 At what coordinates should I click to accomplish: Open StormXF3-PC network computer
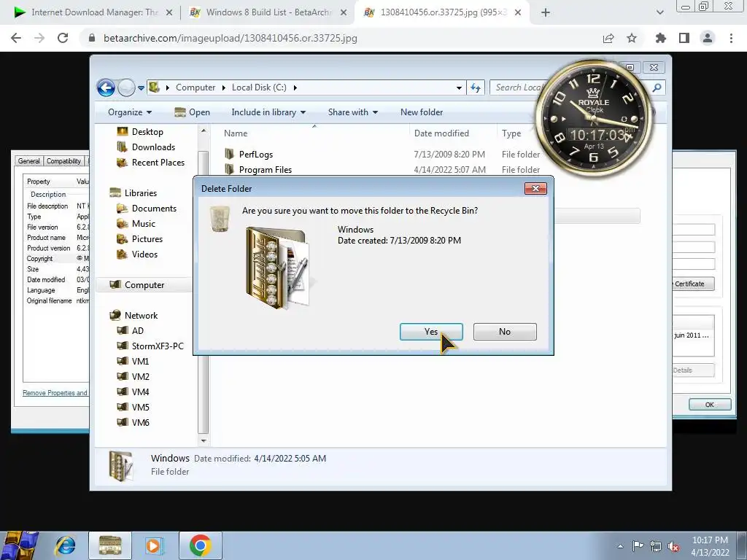click(158, 346)
